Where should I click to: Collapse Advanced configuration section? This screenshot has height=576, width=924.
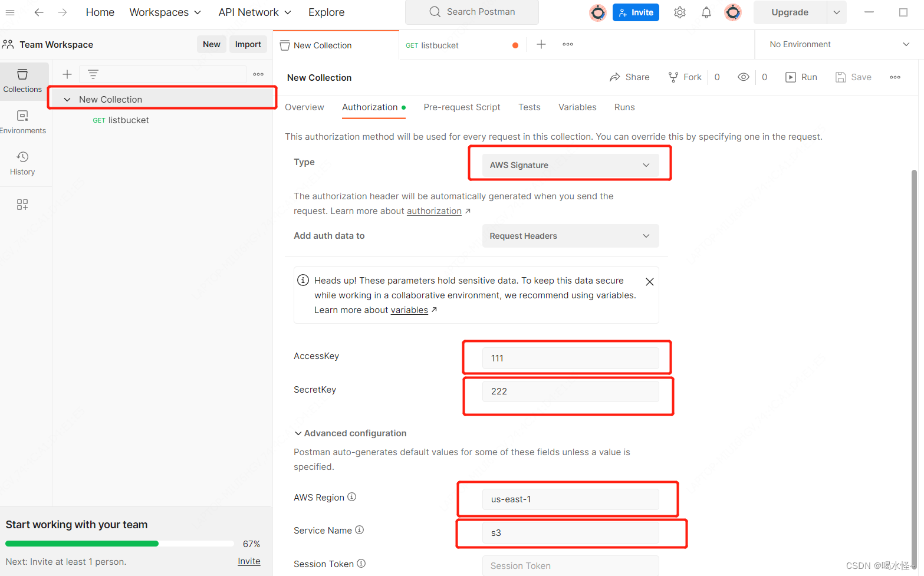pos(350,433)
